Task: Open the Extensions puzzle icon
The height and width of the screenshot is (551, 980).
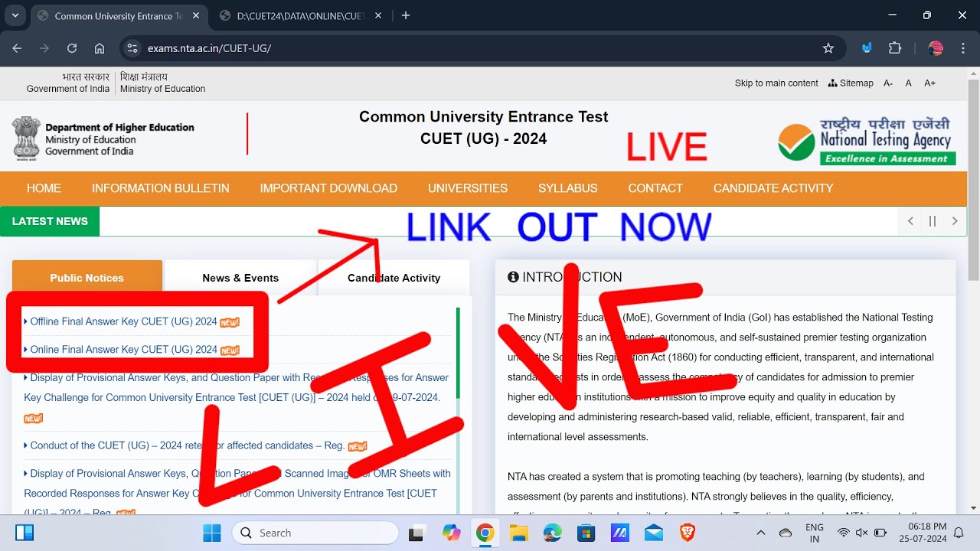Action: [x=894, y=48]
